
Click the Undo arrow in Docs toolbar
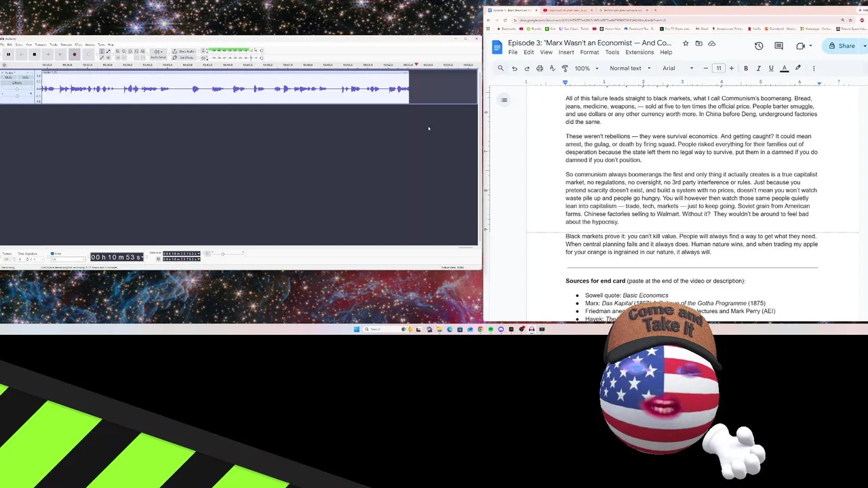coord(515,68)
